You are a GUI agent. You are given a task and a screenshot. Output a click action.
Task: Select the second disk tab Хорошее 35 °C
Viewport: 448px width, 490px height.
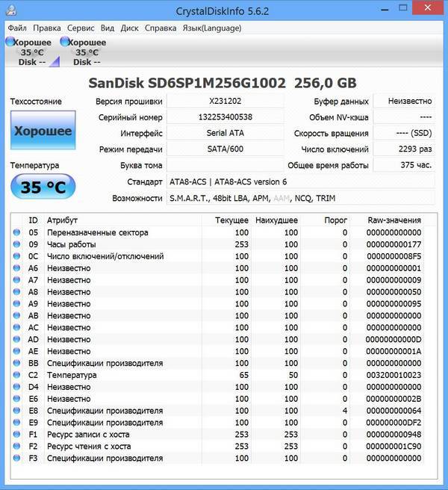[x=87, y=52]
